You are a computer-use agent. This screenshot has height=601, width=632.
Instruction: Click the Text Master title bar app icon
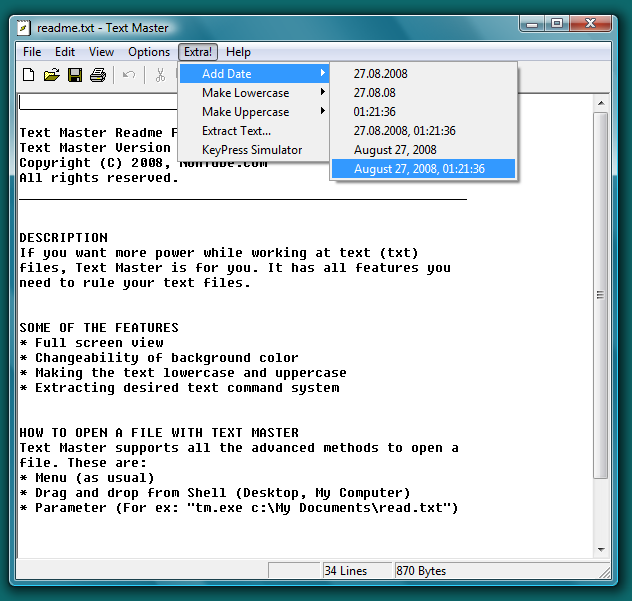click(x=24, y=27)
